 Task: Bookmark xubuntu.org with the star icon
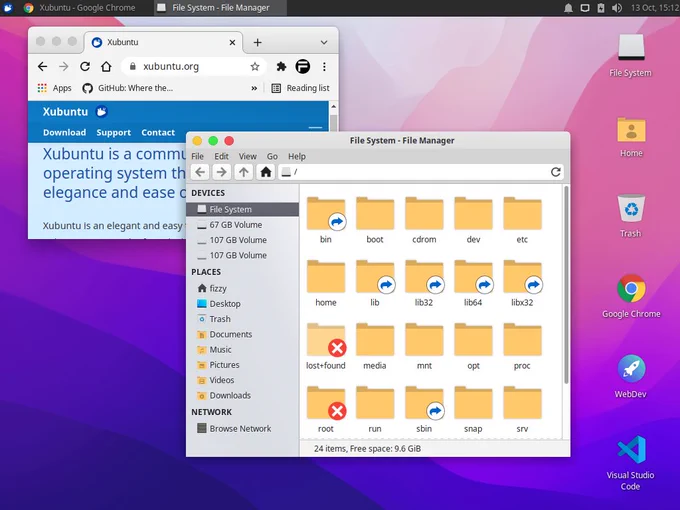tap(255, 66)
